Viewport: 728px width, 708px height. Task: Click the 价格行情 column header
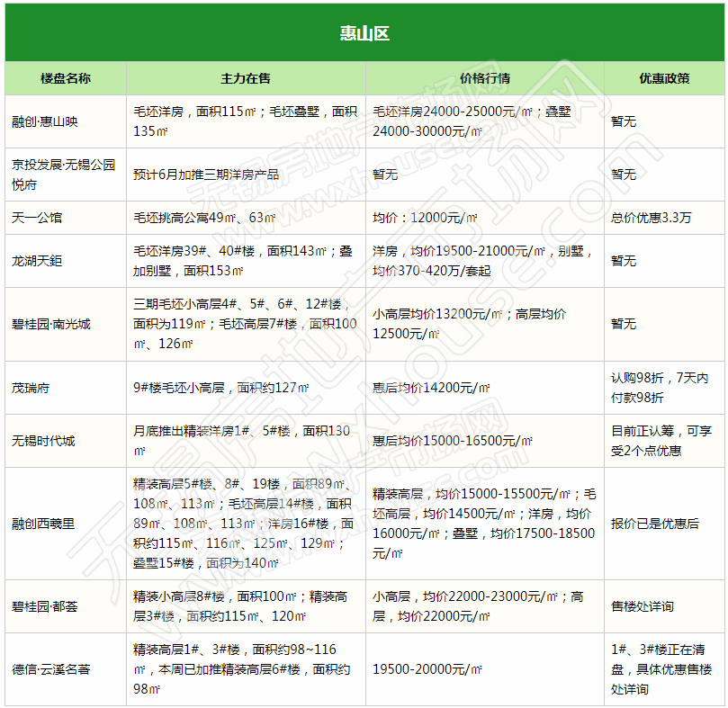click(484, 78)
